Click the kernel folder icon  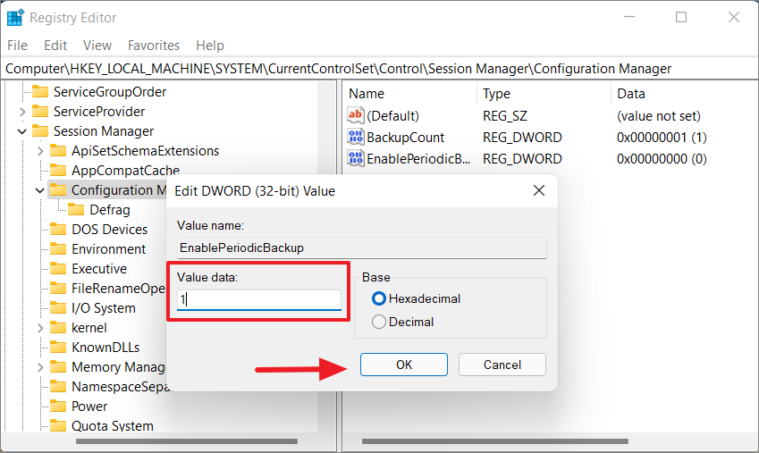point(58,328)
